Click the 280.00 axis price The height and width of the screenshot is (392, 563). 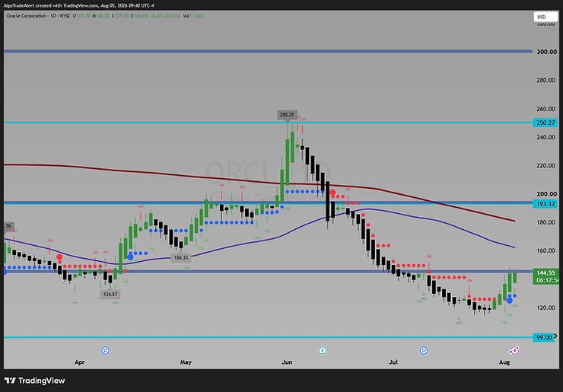[546, 80]
